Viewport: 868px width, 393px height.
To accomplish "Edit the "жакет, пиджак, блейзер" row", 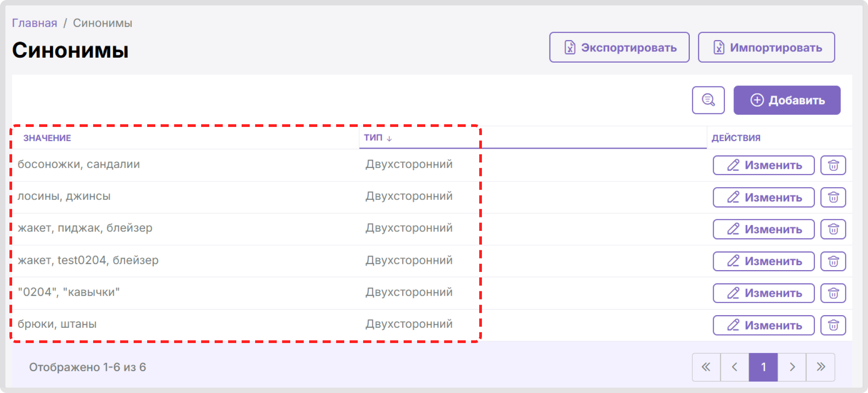I will click(764, 229).
